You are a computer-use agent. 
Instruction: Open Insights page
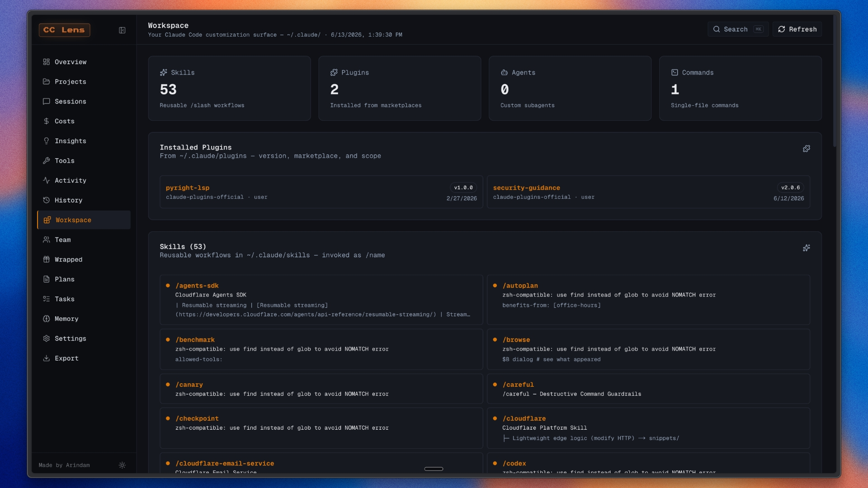[x=84, y=141]
